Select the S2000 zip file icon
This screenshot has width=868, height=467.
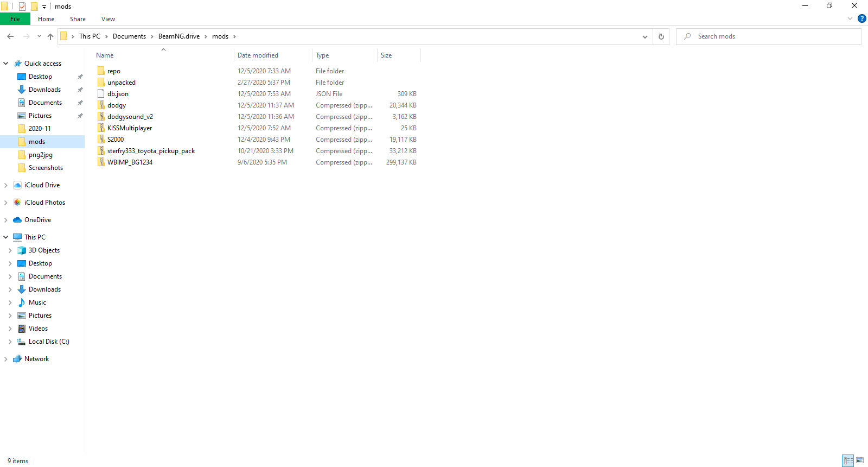[x=101, y=139]
